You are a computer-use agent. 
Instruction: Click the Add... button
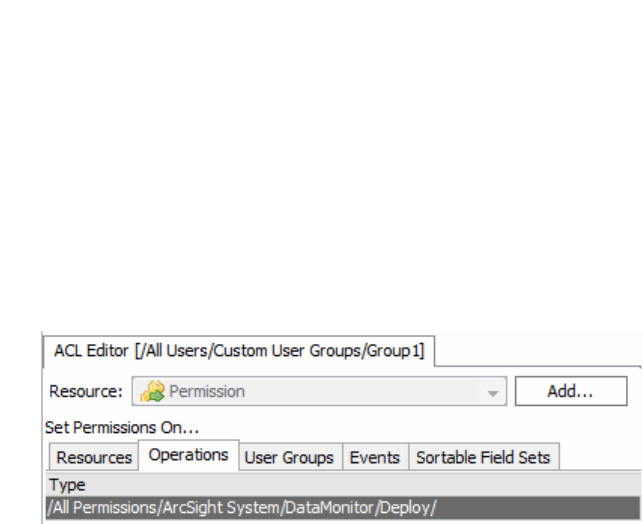click(x=571, y=391)
